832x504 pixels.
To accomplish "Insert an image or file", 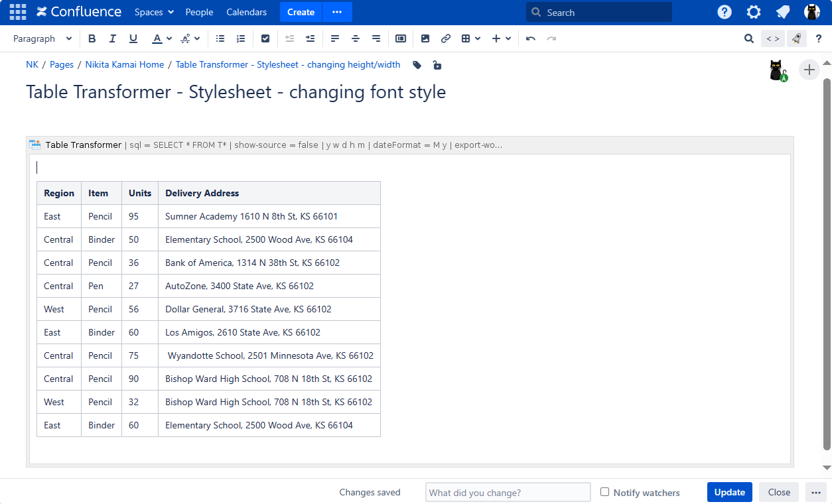I will 425,38.
